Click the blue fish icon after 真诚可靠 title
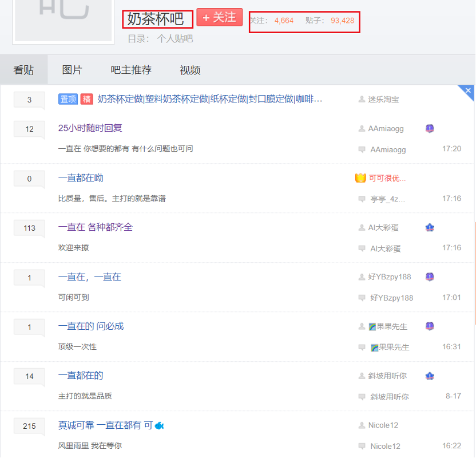 pos(160,425)
